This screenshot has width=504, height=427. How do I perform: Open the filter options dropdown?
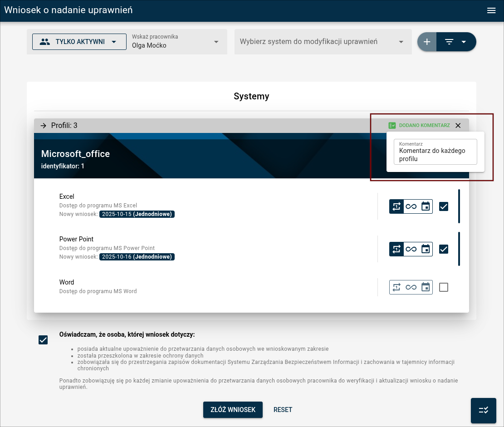[x=456, y=42]
